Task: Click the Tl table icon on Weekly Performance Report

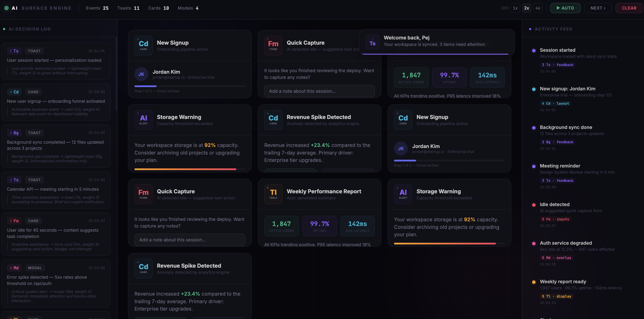Action: [x=273, y=194]
